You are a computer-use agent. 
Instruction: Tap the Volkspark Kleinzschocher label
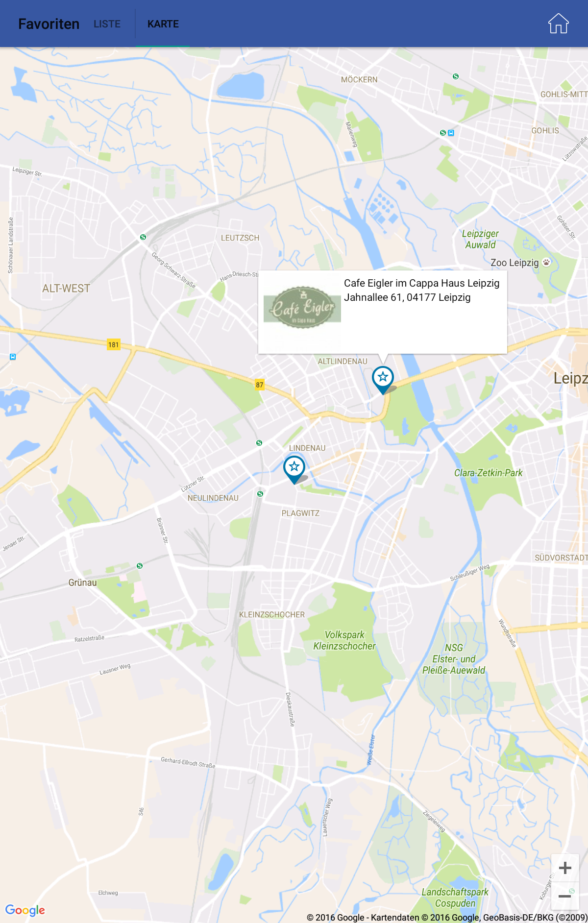click(344, 640)
